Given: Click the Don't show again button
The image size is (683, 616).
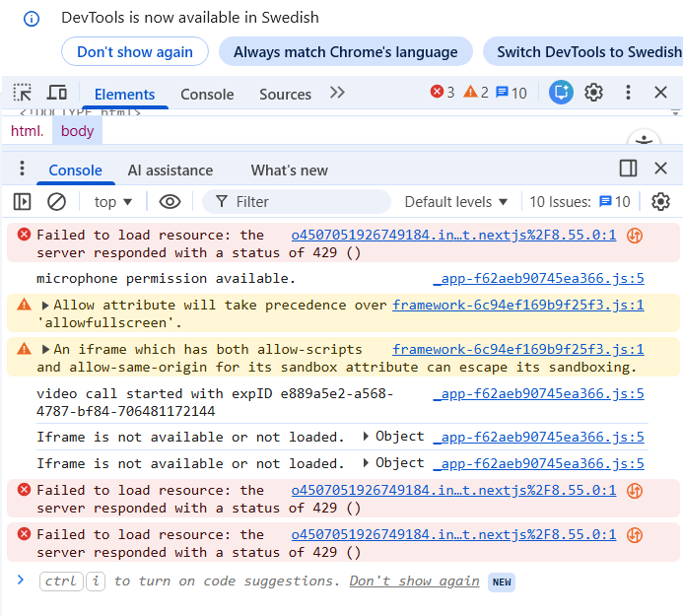Looking at the screenshot, I should (135, 52).
